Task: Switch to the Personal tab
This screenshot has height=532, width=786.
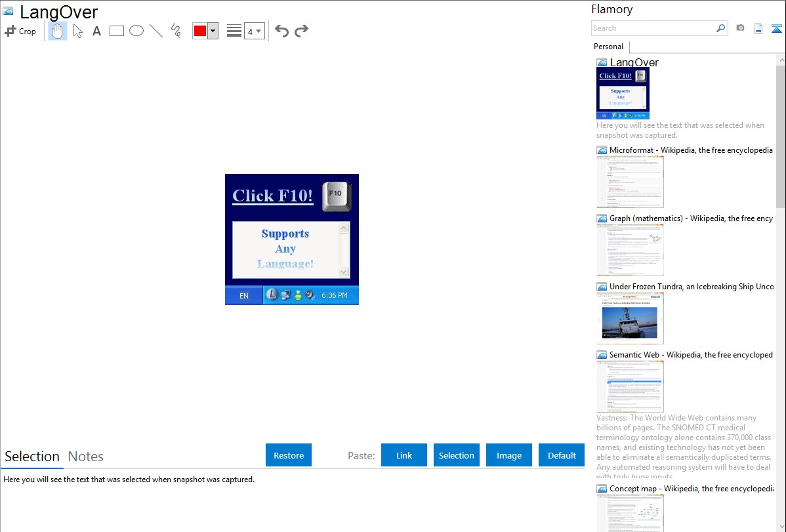Action: pyautogui.click(x=609, y=47)
